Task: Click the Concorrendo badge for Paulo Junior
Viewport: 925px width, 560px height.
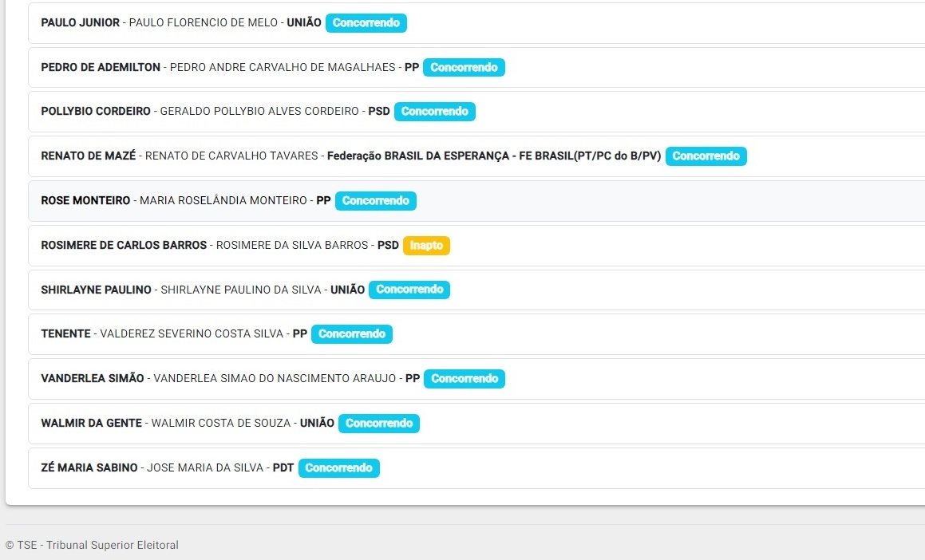Action: (366, 23)
